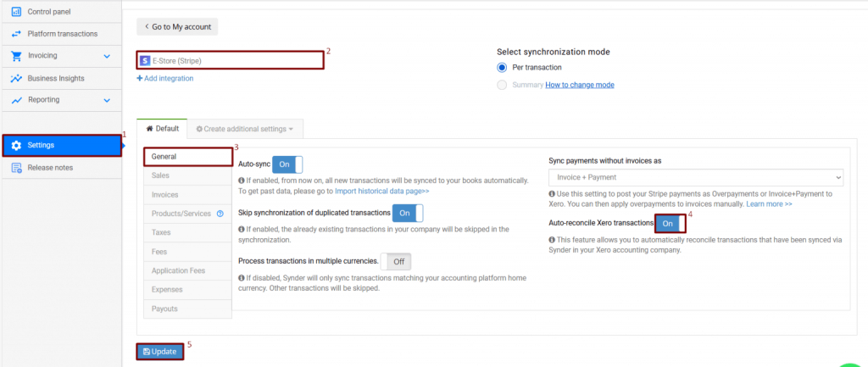Toggle the Auto-sync switch

pos(287,164)
